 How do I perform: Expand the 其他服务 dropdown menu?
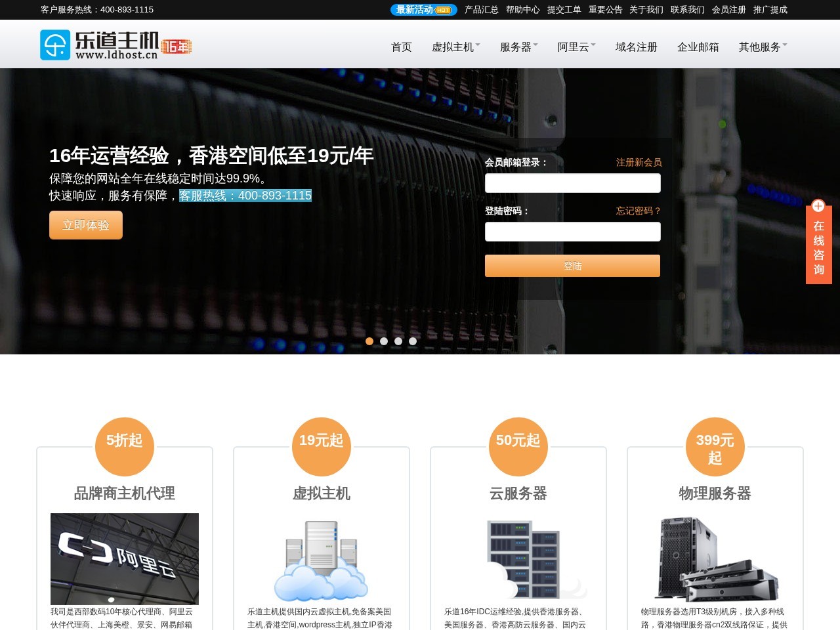(763, 47)
